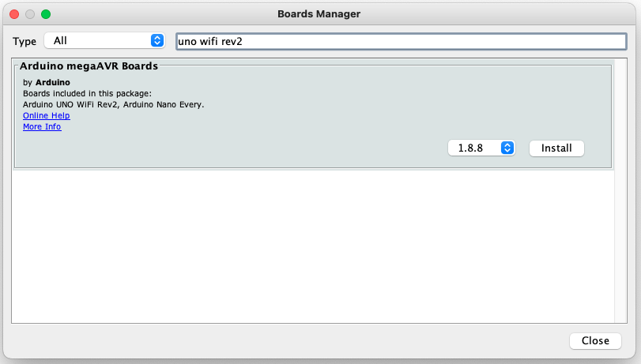Viewport: 641px width, 364px height.
Task: Install the Arduino megaAVR Boards package
Action: (x=556, y=148)
